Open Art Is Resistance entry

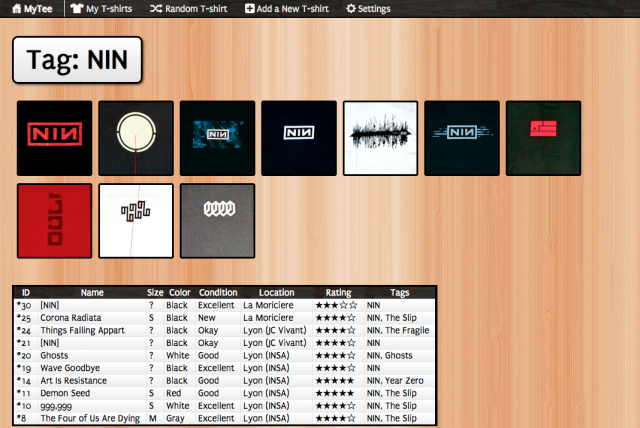[73, 381]
